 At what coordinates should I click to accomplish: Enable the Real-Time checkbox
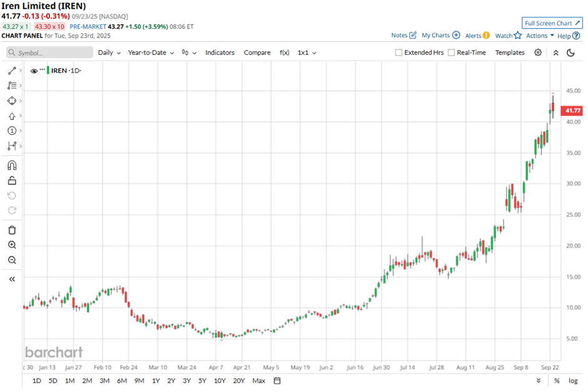[452, 53]
